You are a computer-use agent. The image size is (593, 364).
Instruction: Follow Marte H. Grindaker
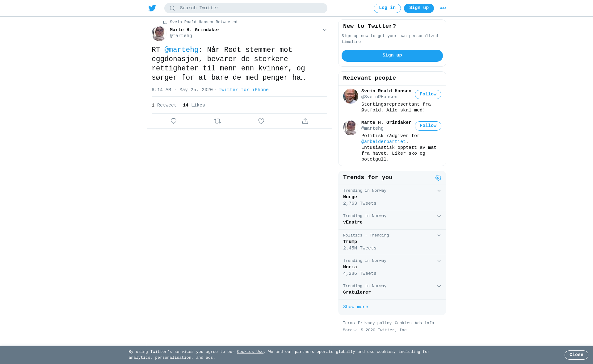click(428, 126)
